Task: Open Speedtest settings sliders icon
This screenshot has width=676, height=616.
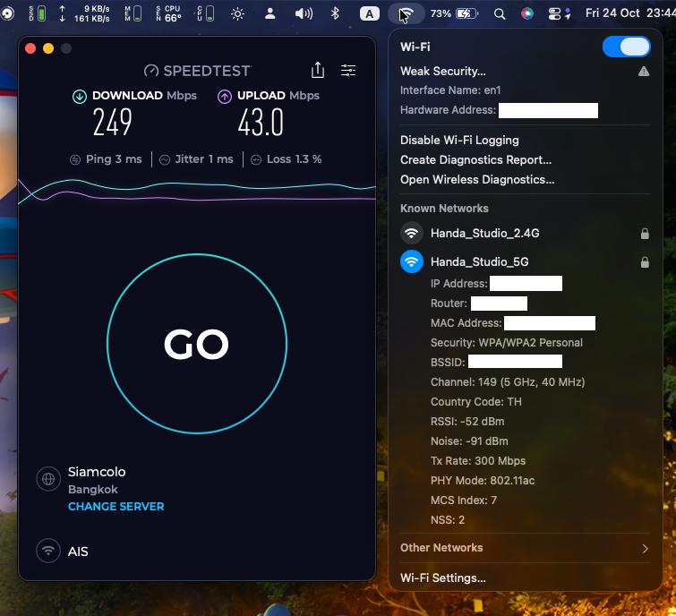Action: point(348,70)
